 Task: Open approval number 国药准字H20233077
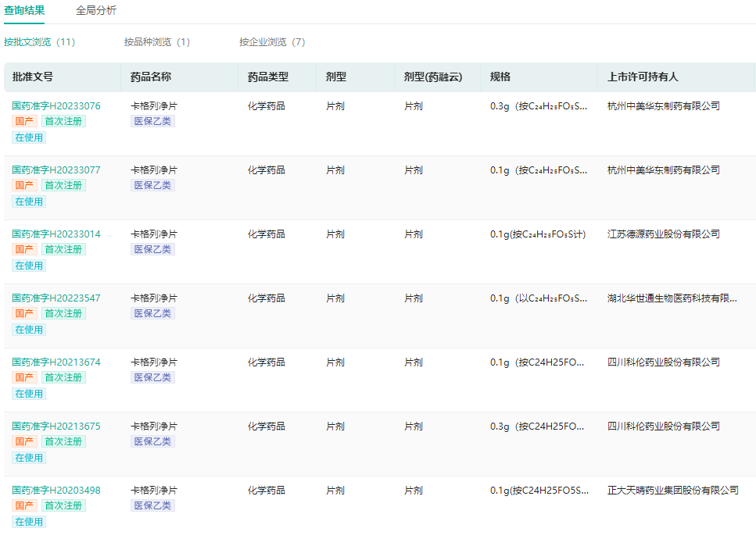(x=56, y=170)
